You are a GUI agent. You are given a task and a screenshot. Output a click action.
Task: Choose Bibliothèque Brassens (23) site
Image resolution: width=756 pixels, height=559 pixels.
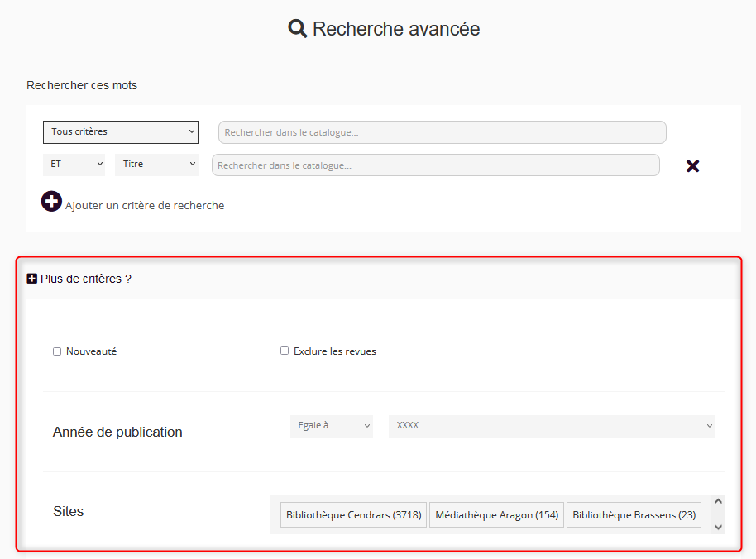[x=634, y=515]
